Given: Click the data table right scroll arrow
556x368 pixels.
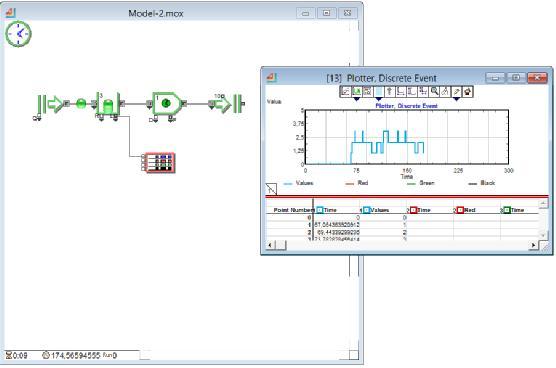Looking at the screenshot, I should pyautogui.click(x=533, y=245).
